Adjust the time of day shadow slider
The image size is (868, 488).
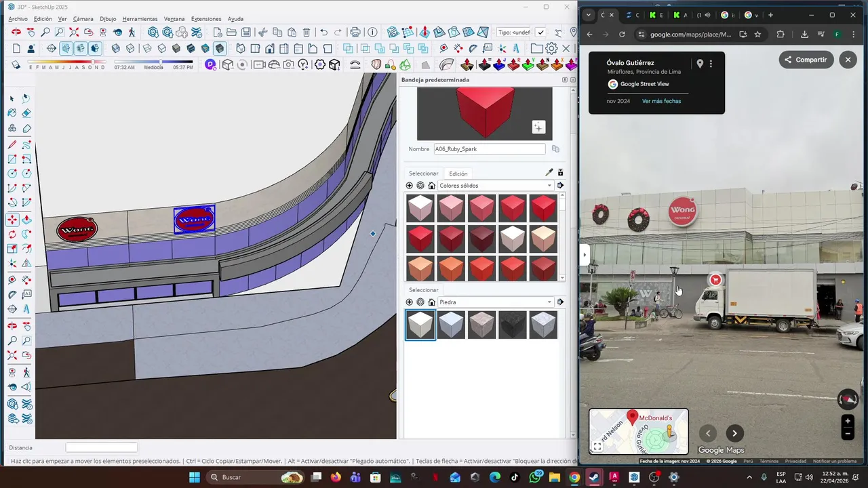point(161,62)
